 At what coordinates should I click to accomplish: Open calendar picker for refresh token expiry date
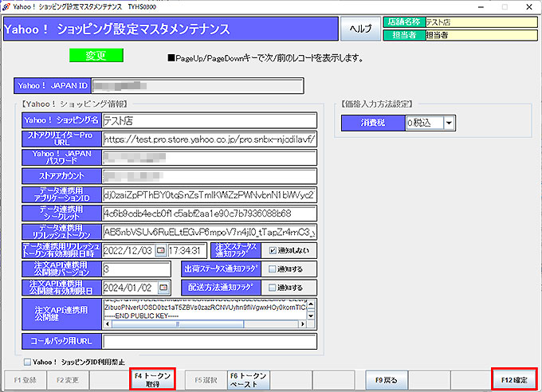[161, 251]
